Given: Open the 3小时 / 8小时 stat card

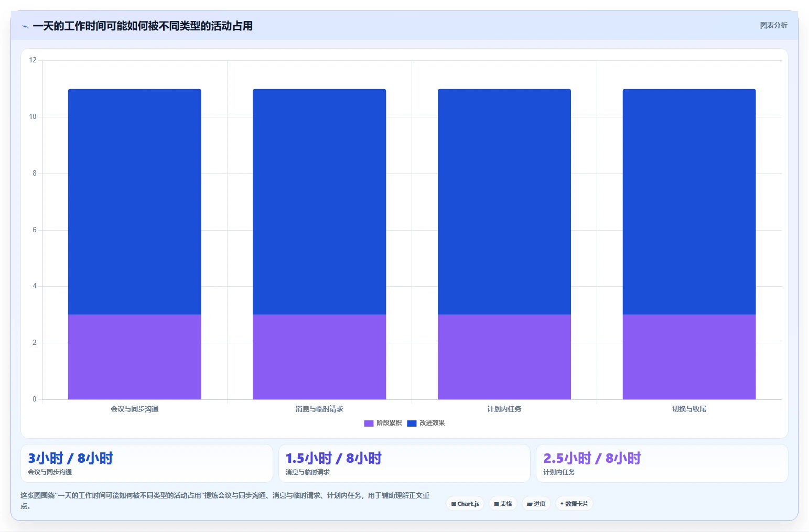Looking at the screenshot, I should tap(147, 463).
